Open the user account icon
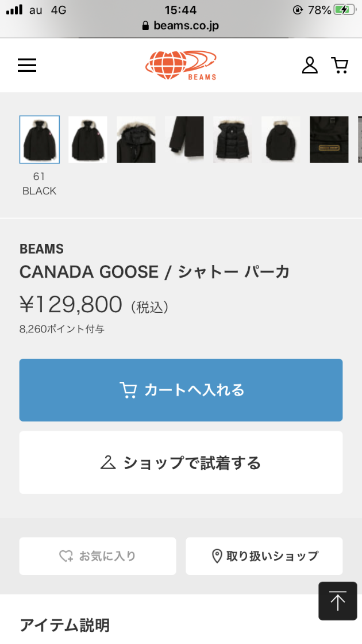The image size is (362, 644). coord(310,66)
